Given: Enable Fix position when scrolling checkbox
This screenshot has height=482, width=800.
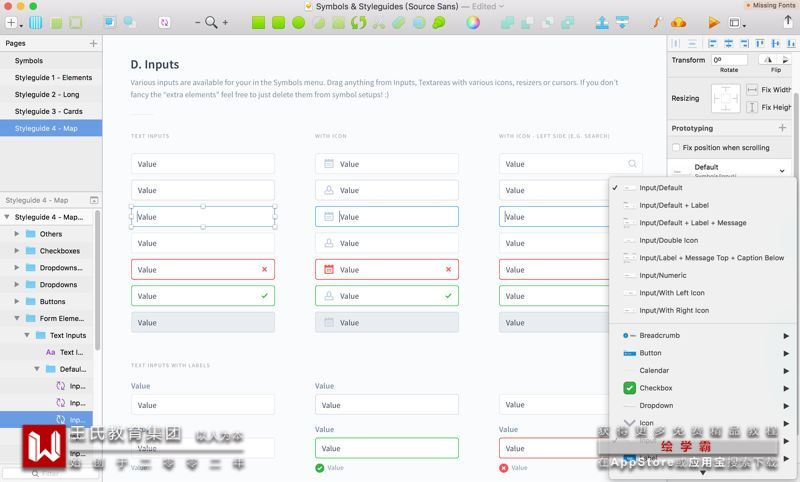Looking at the screenshot, I should pyautogui.click(x=676, y=147).
